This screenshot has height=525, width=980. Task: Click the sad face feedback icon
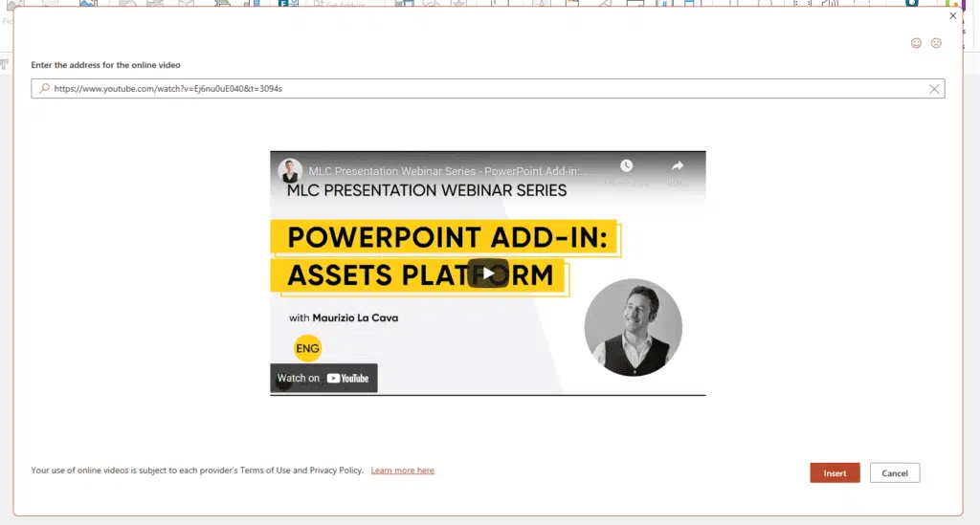(936, 43)
